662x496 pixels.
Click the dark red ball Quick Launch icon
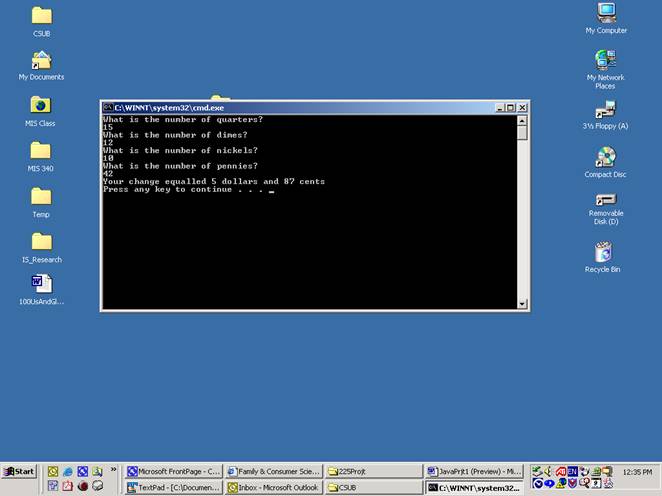pos(83,485)
